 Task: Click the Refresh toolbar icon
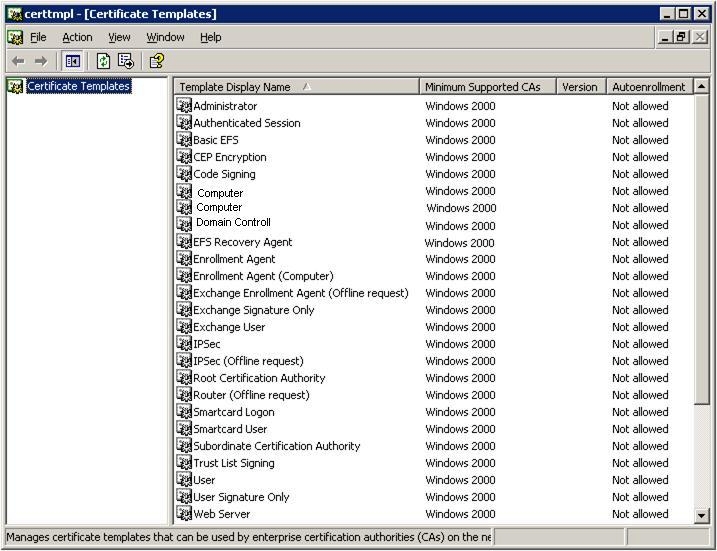[x=103, y=61]
